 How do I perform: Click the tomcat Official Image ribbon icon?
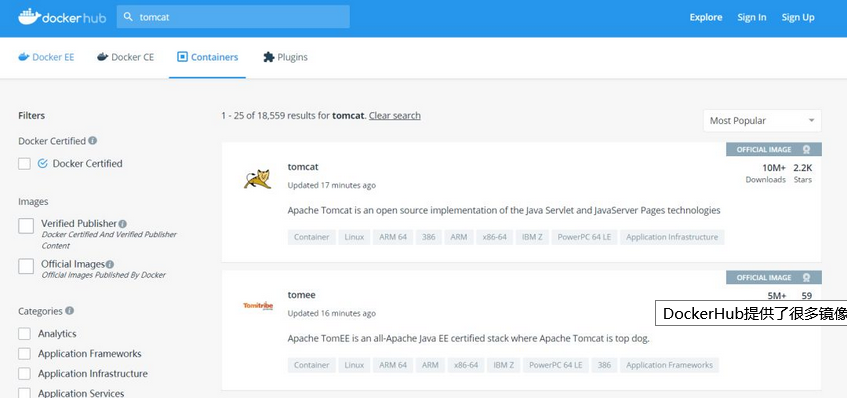[x=806, y=150]
